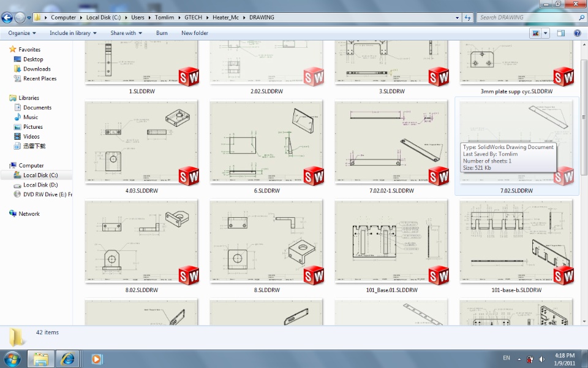588x368 pixels.
Task: Show hidden icons in the system tray
Action: (519, 359)
